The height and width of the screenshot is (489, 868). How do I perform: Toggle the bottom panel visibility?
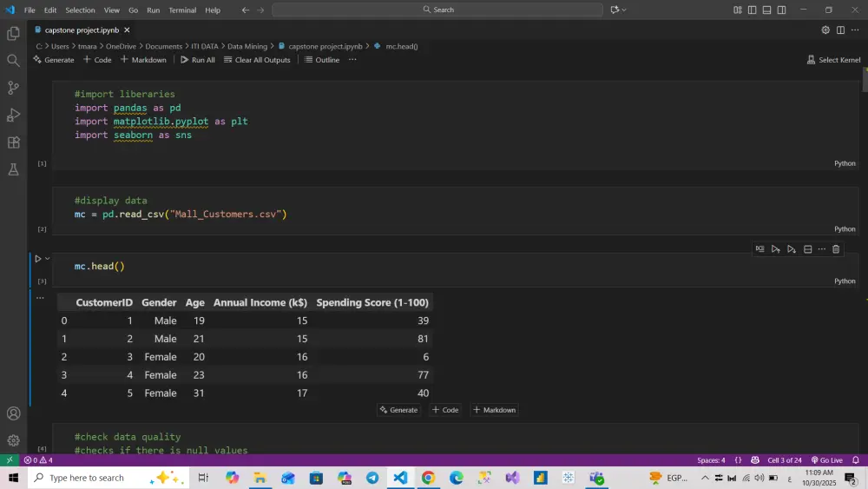pos(766,10)
